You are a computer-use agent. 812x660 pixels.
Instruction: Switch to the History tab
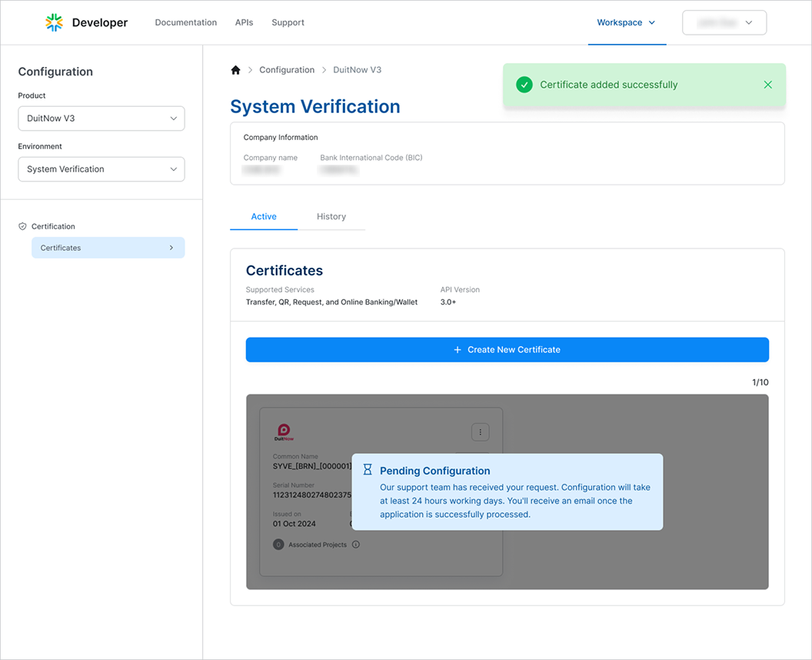click(331, 217)
